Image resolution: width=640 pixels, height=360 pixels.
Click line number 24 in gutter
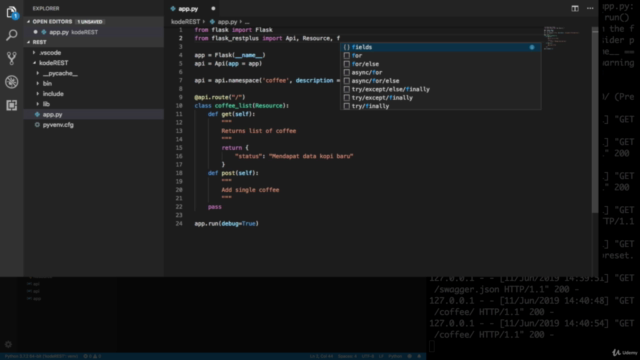[x=179, y=224]
